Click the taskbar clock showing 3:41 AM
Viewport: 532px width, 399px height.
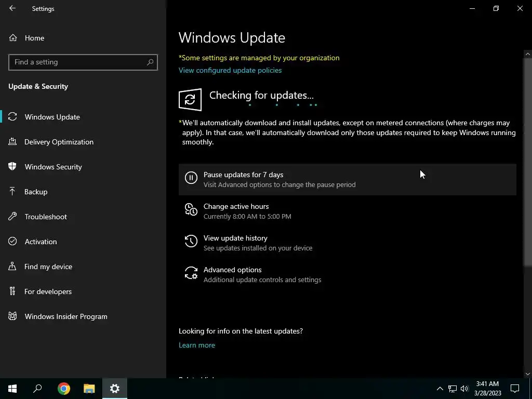[487, 389]
